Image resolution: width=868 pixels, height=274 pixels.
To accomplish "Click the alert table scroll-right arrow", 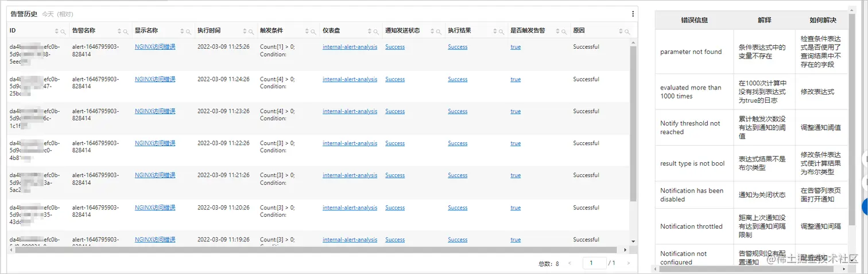I will coord(625,250).
